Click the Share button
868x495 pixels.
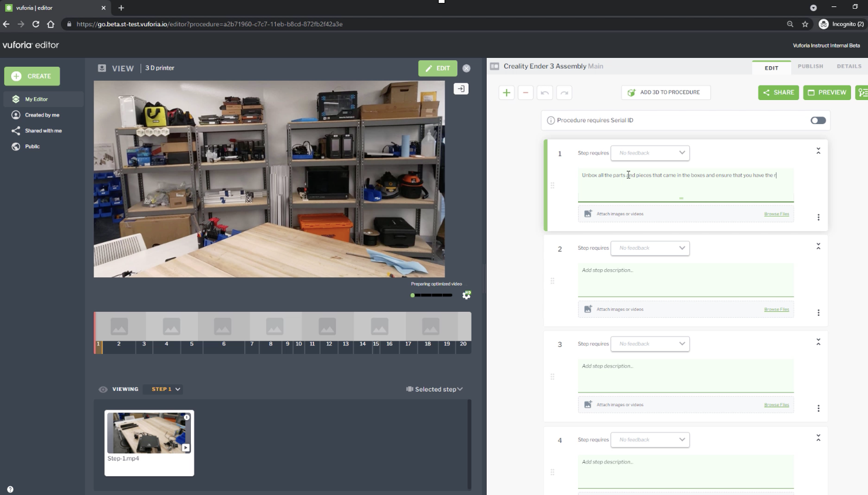pyautogui.click(x=778, y=92)
